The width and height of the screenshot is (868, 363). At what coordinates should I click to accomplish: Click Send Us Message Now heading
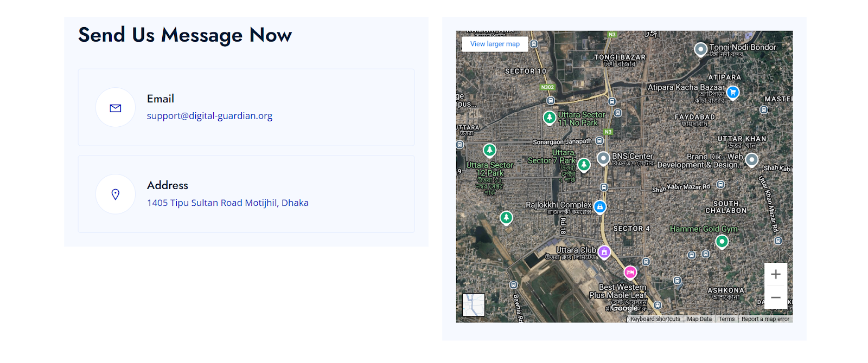(185, 35)
